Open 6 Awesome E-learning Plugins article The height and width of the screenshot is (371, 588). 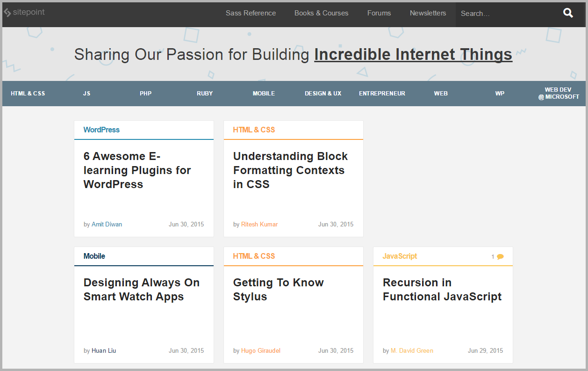coord(137,170)
